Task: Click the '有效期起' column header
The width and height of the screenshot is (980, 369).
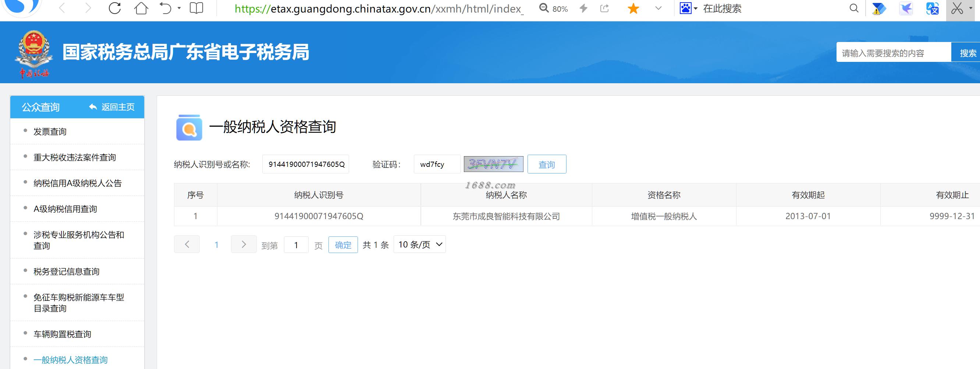Action: coord(808,195)
